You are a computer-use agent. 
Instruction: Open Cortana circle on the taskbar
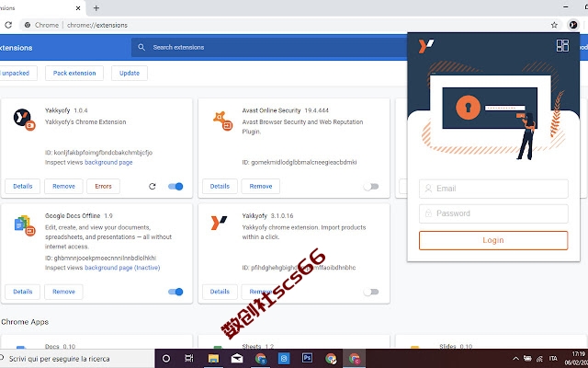coord(166,358)
